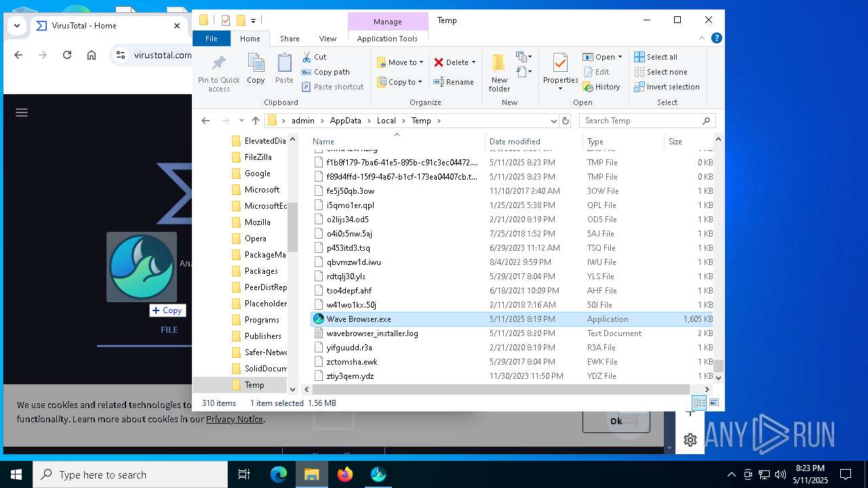
Task: Select Mozilla folder in navigation tree
Action: click(257, 222)
